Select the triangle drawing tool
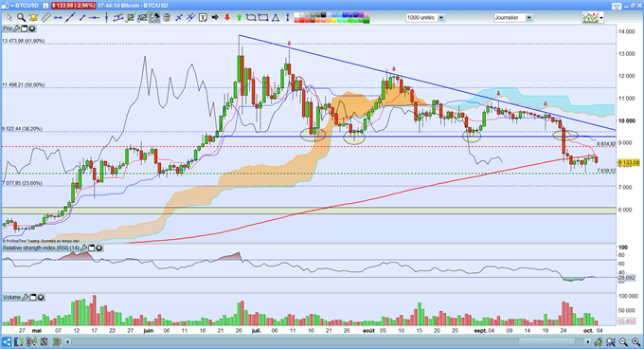 click(x=276, y=18)
